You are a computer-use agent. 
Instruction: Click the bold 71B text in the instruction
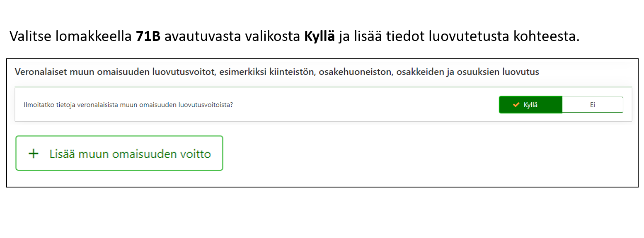pos(148,36)
